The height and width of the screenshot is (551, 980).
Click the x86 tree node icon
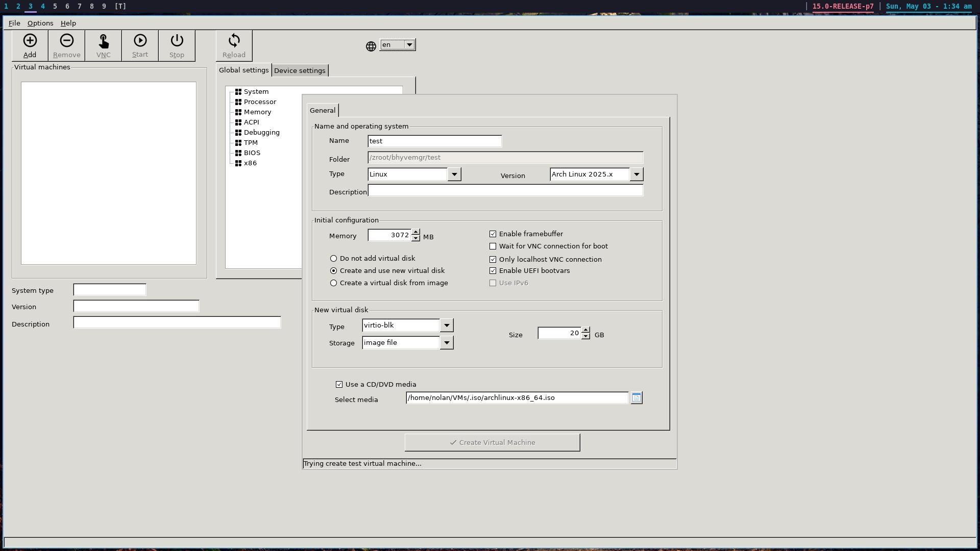coord(238,163)
